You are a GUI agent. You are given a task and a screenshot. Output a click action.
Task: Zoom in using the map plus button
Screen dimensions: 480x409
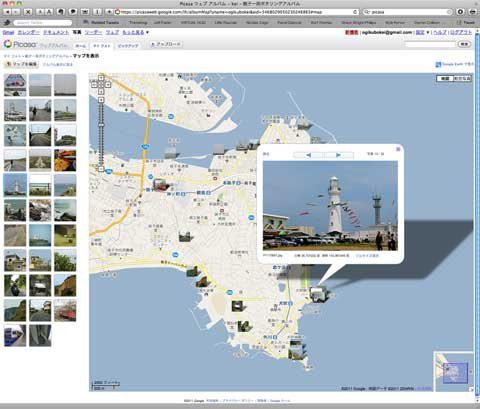pos(101,100)
